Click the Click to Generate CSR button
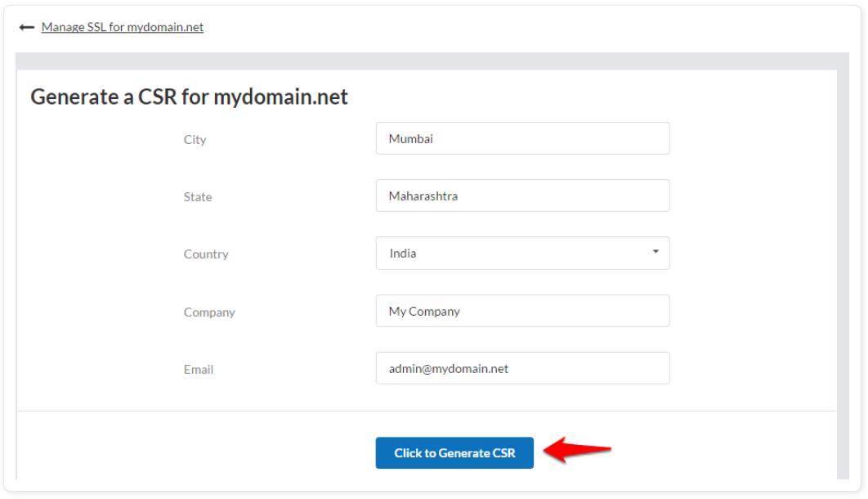 pos(454,453)
